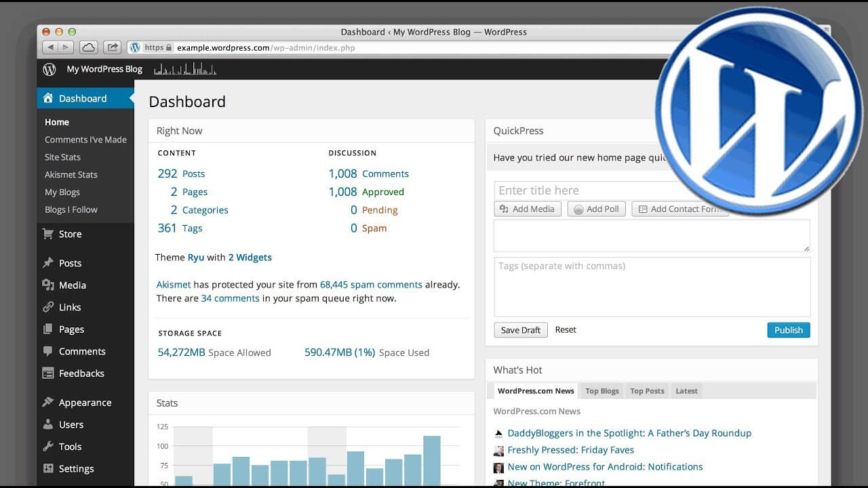Click the Tools wrench icon
The image size is (868, 488).
48,447
